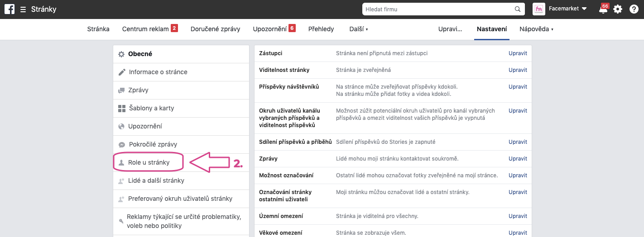Click Upravit link for Viditelnost stránky
The image size is (644, 237).
point(518,70)
